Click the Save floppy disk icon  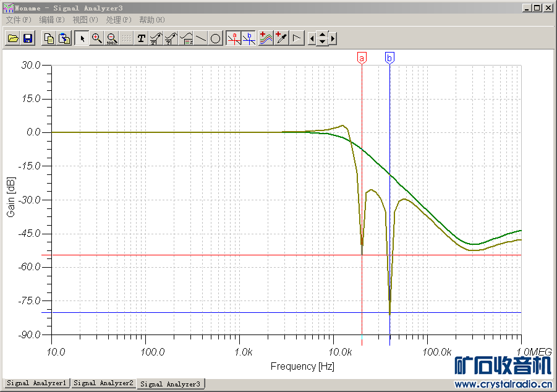(28, 38)
